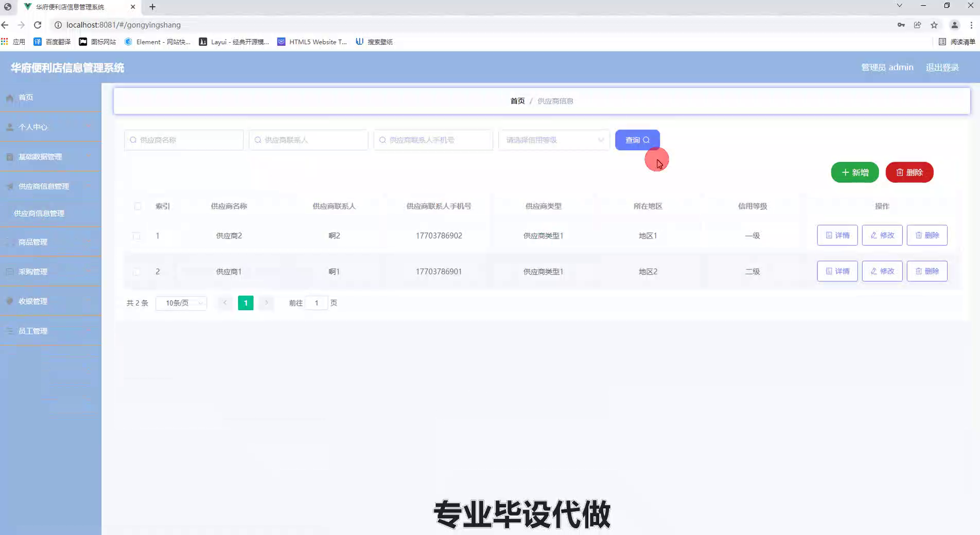Collapse the 供应商信息管理 sidebar menu
The image size is (980, 535).
click(x=50, y=186)
